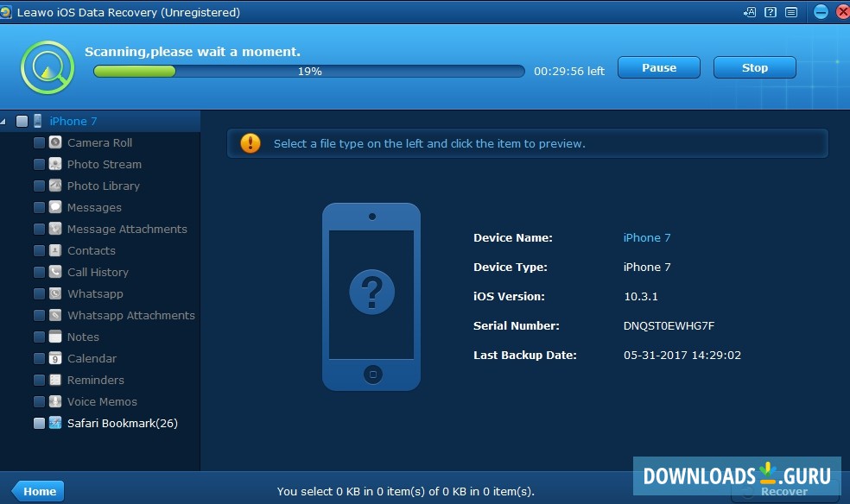The image size is (850, 504).
Task: Check the Whatsapp Attachments checkbox
Action: coord(39,315)
